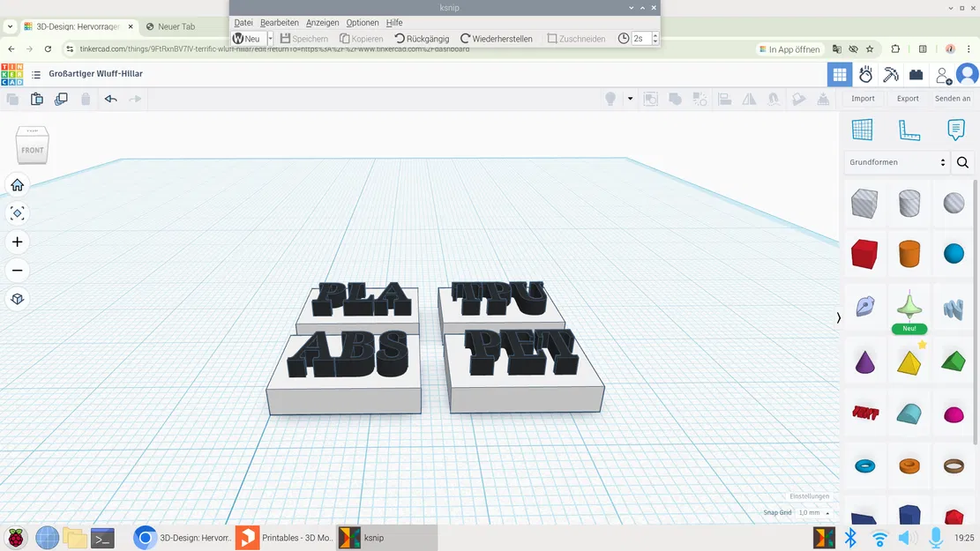Select the Lineal (ruler) tool
Image resolution: width=980 pixels, height=551 pixels.
click(x=909, y=130)
